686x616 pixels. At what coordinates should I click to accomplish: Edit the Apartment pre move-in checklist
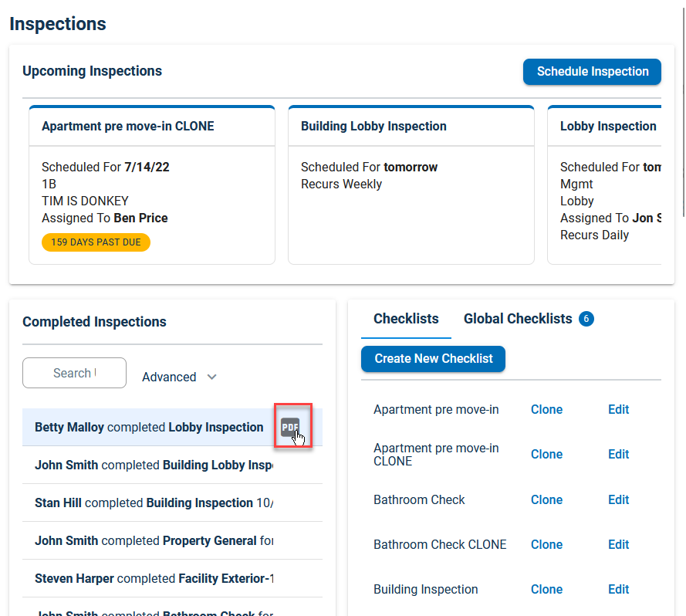[x=618, y=409]
